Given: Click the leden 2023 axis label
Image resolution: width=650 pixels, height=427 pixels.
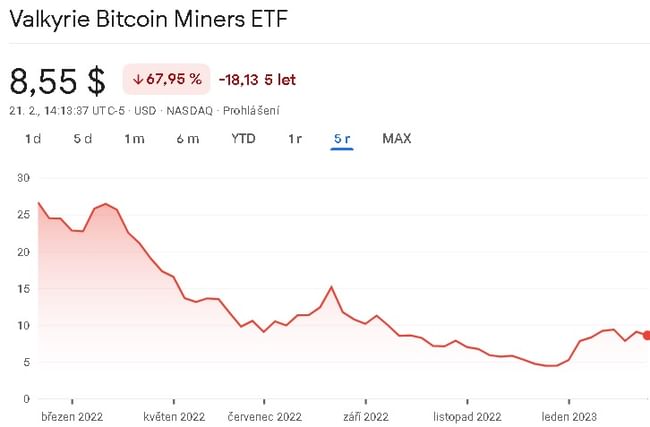Looking at the screenshot, I should (569, 414).
